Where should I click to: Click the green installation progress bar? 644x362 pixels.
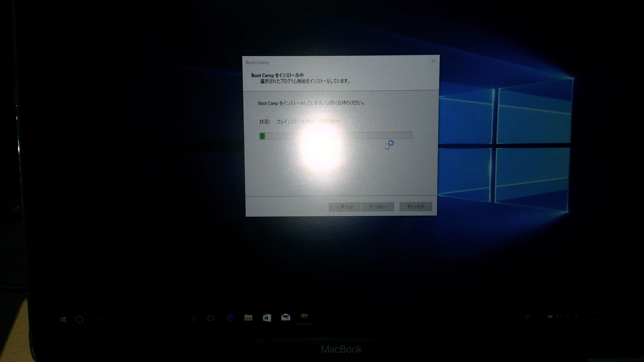336,135
